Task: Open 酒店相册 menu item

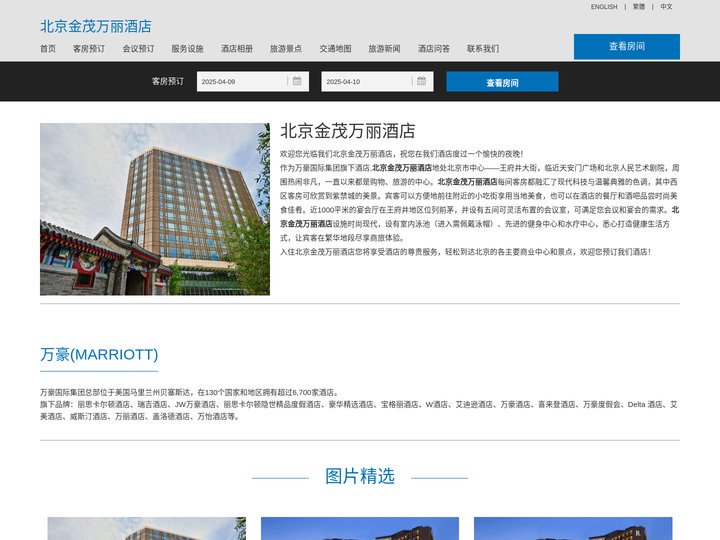Action: (x=237, y=49)
